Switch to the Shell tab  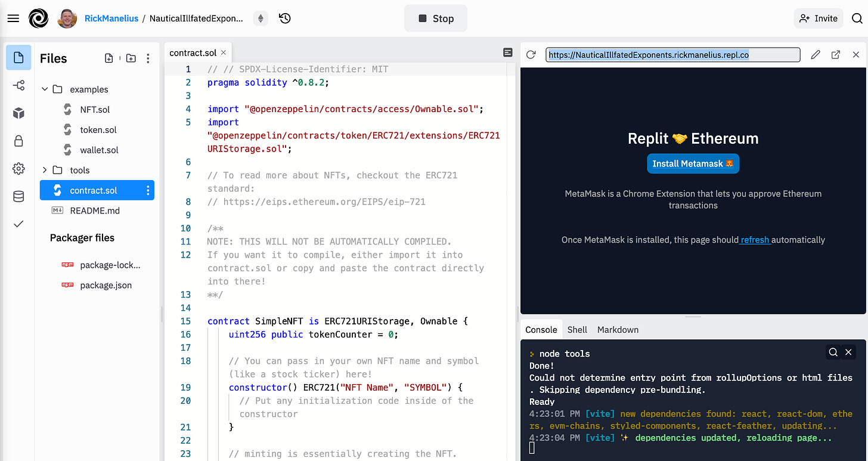tap(577, 329)
